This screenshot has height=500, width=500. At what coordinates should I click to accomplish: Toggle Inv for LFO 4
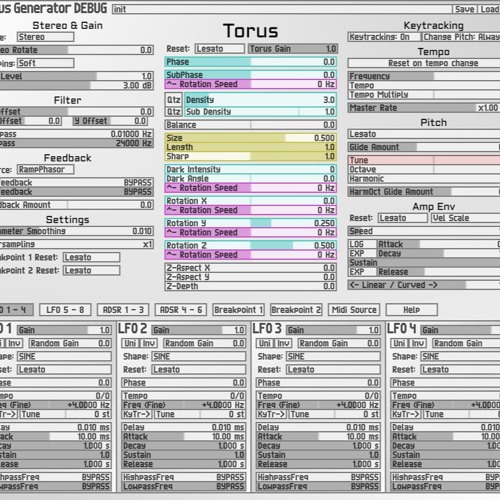tap(418, 343)
